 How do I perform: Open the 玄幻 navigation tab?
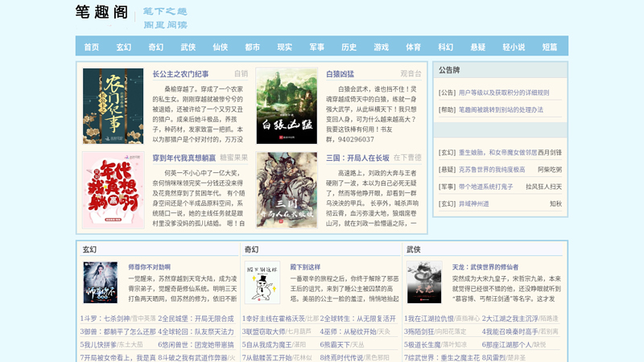124,47
